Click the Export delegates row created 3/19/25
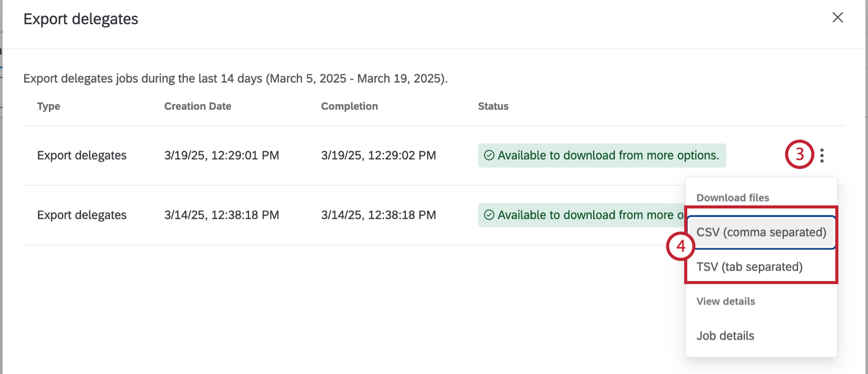This screenshot has width=868, height=374. tap(82, 155)
